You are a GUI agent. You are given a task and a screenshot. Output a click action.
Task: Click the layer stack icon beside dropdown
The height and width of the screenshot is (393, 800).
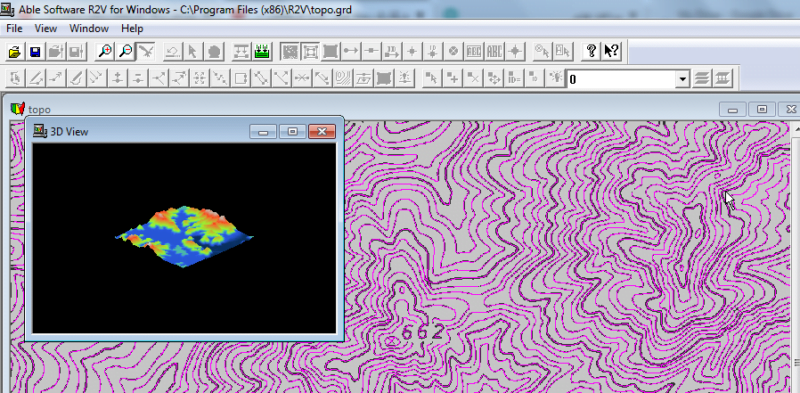pyautogui.click(x=703, y=79)
